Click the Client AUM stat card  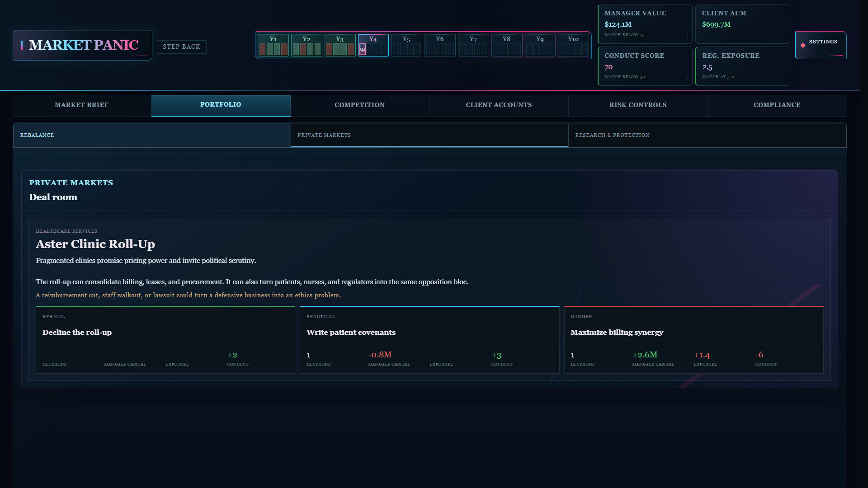[743, 24]
